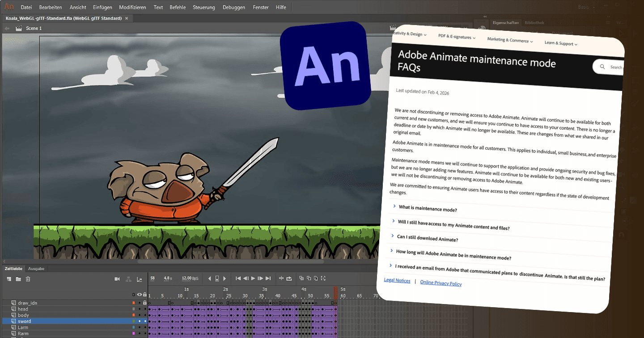Toggle the onion skin icon
The image size is (644, 338).
click(x=301, y=278)
